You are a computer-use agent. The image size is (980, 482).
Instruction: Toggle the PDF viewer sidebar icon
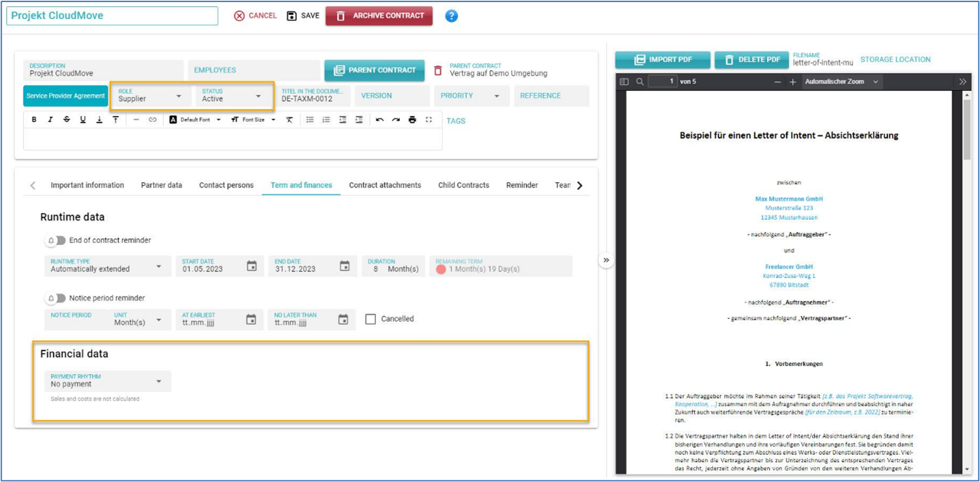pos(624,82)
